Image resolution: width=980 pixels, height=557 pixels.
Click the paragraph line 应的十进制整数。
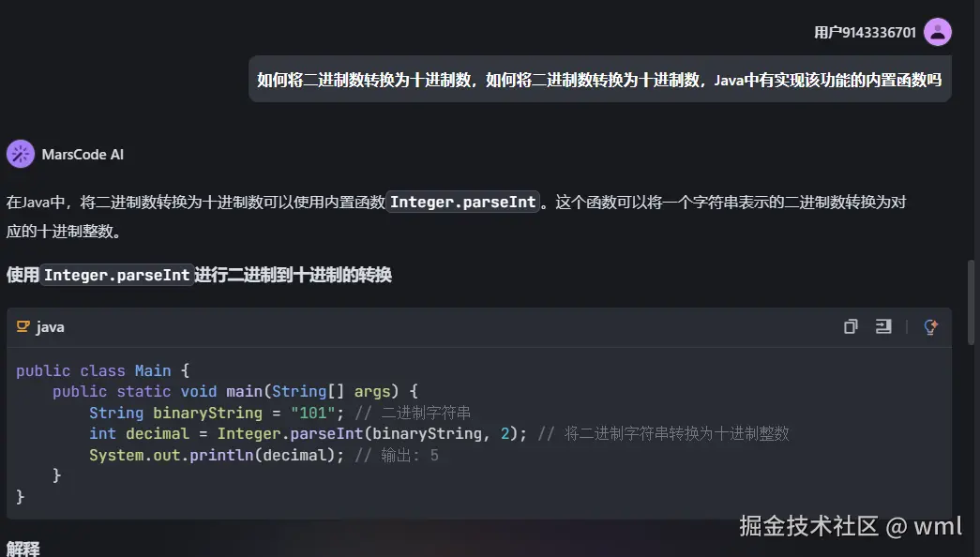click(x=64, y=232)
